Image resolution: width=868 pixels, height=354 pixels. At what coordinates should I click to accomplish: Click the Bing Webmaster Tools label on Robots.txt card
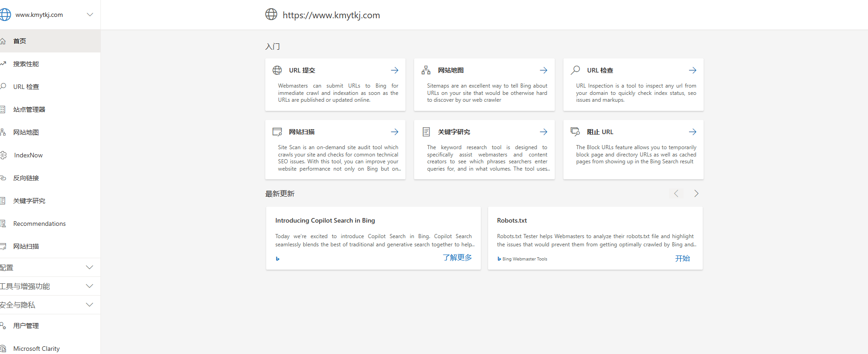(x=525, y=259)
